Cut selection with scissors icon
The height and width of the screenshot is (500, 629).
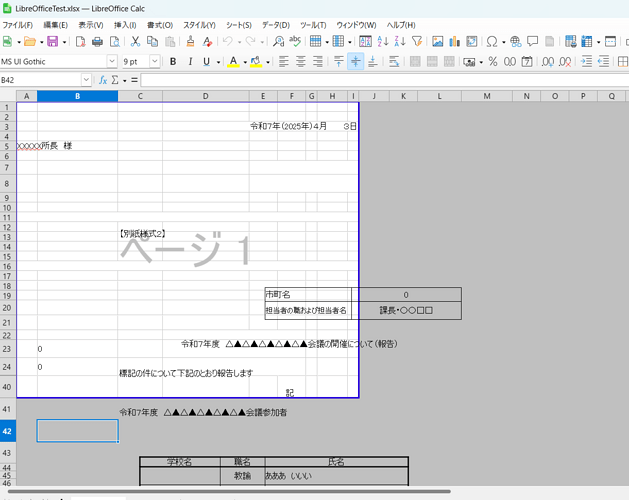tap(135, 41)
